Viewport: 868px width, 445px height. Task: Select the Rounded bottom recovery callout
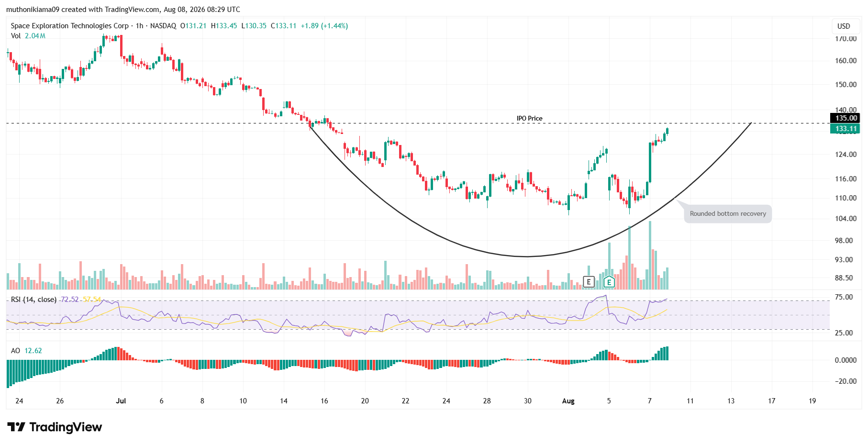point(728,214)
